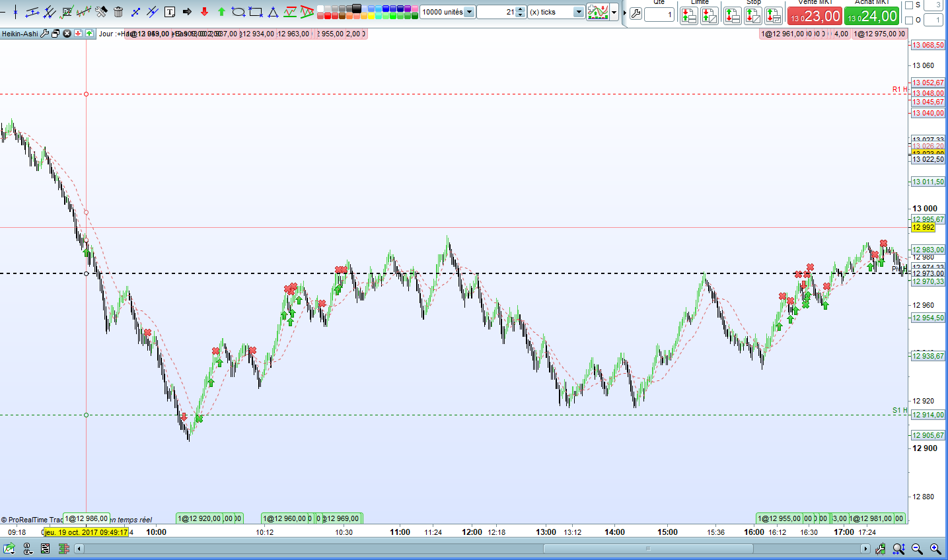The image size is (948, 560).
Task: Select the triangle drawing tool
Action: click(x=273, y=12)
